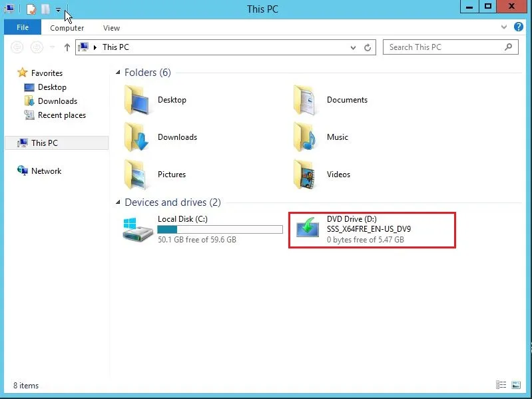Open the recent locations dropdown arrow

[x=52, y=47]
